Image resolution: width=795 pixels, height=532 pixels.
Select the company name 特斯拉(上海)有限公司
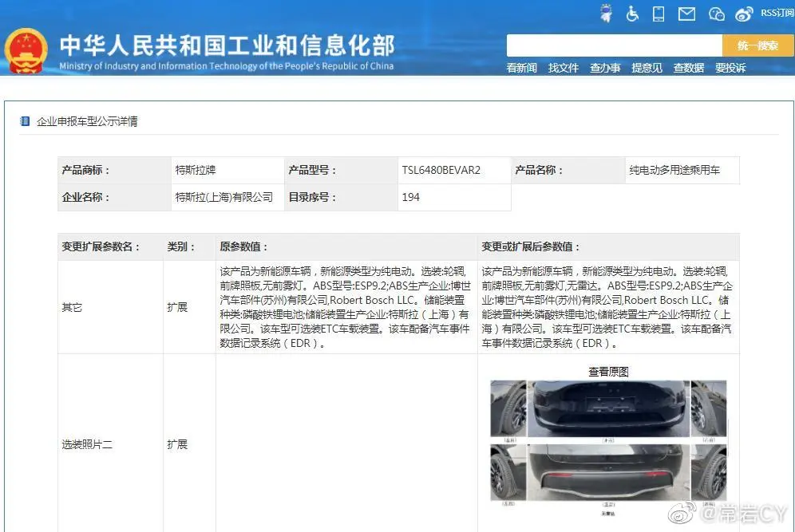(224, 197)
